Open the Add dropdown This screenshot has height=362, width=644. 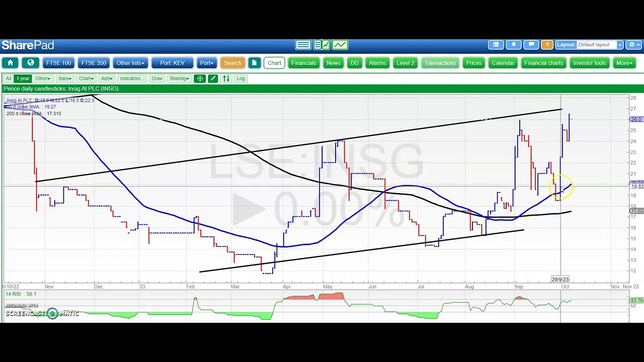click(107, 78)
